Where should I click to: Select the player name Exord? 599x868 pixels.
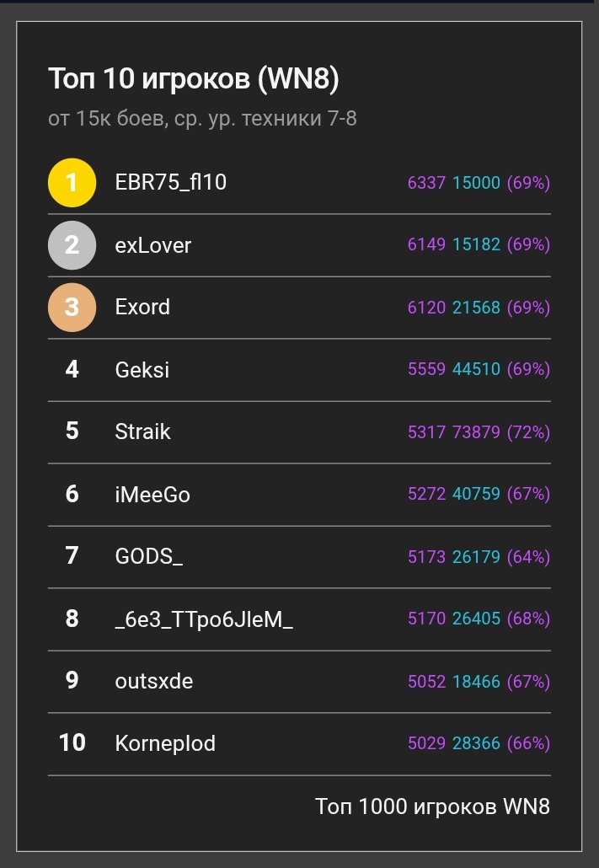(142, 307)
